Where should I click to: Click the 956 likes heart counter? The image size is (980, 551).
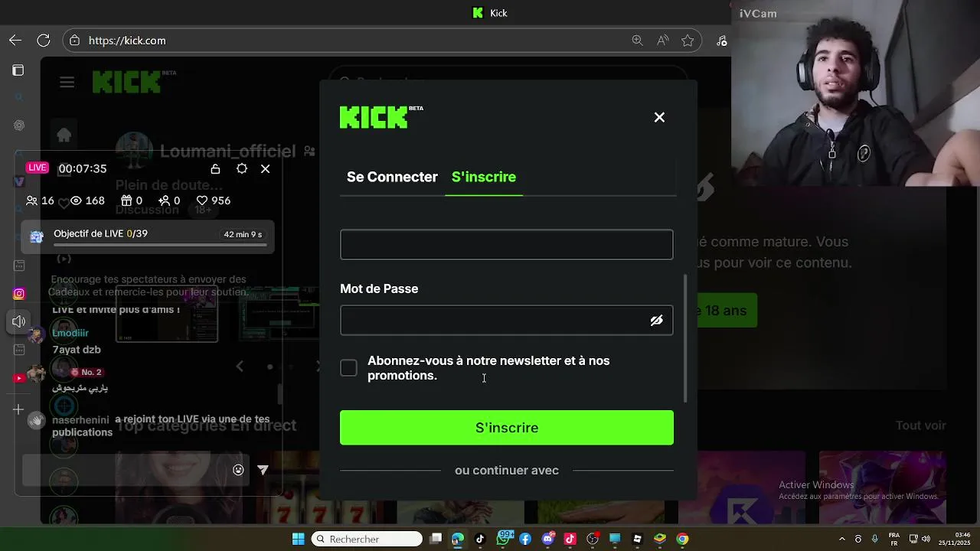coord(214,201)
